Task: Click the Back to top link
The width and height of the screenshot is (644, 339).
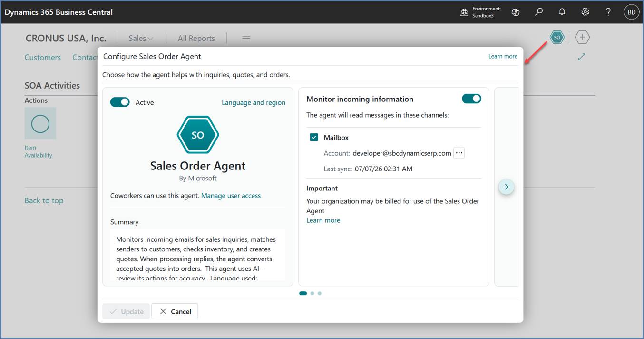Action: click(44, 200)
